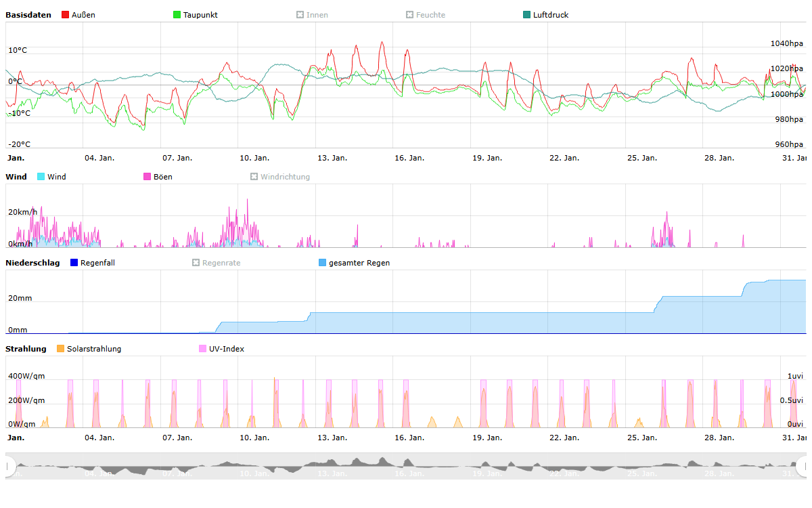
Task: Select the Basisdaten chart heading
Action: point(28,15)
